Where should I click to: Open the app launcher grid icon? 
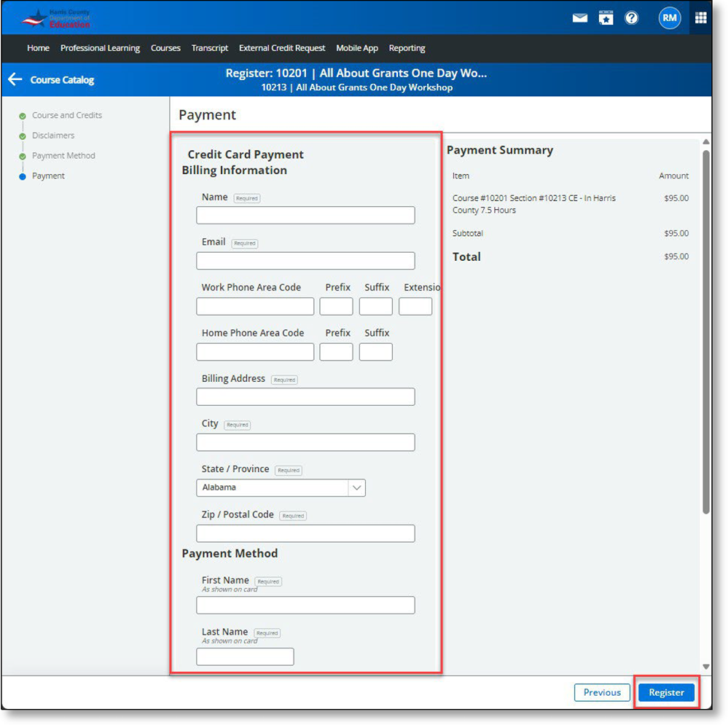click(x=700, y=17)
